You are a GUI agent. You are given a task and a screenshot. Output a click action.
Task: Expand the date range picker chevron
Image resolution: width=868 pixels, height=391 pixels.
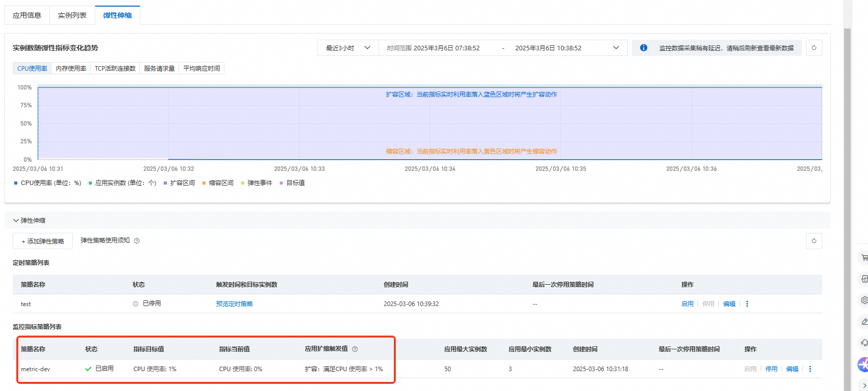[x=616, y=48]
